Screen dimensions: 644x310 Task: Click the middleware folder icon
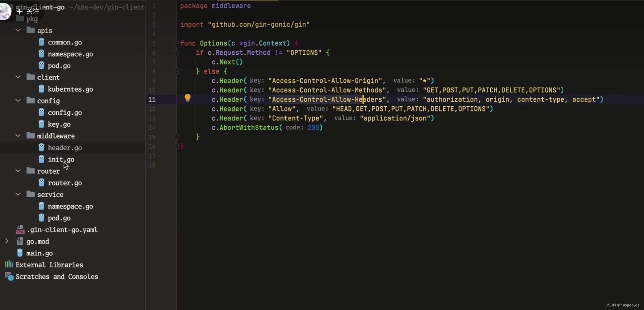pos(30,136)
